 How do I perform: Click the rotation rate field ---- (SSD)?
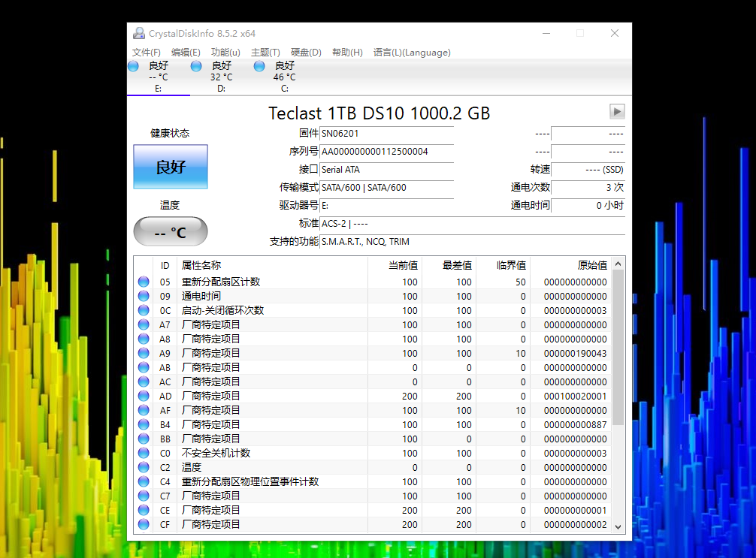tap(588, 170)
